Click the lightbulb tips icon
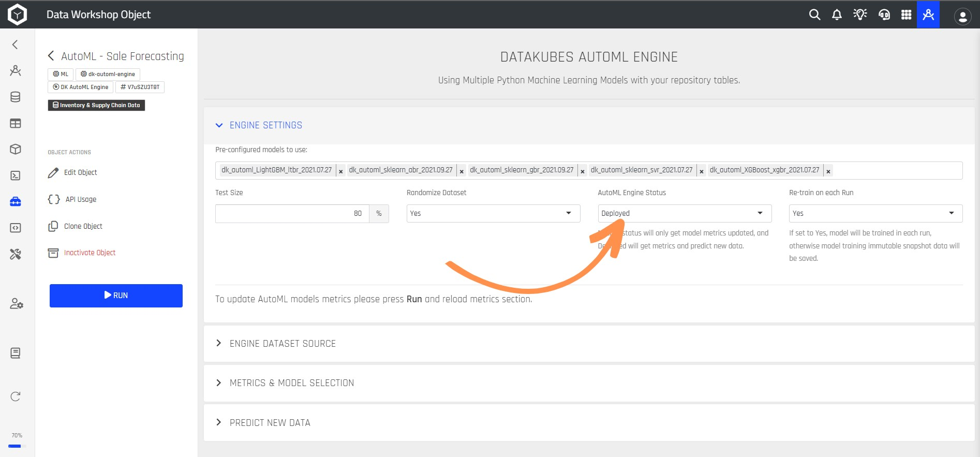Viewport: 980px width, 457px height. (860, 14)
